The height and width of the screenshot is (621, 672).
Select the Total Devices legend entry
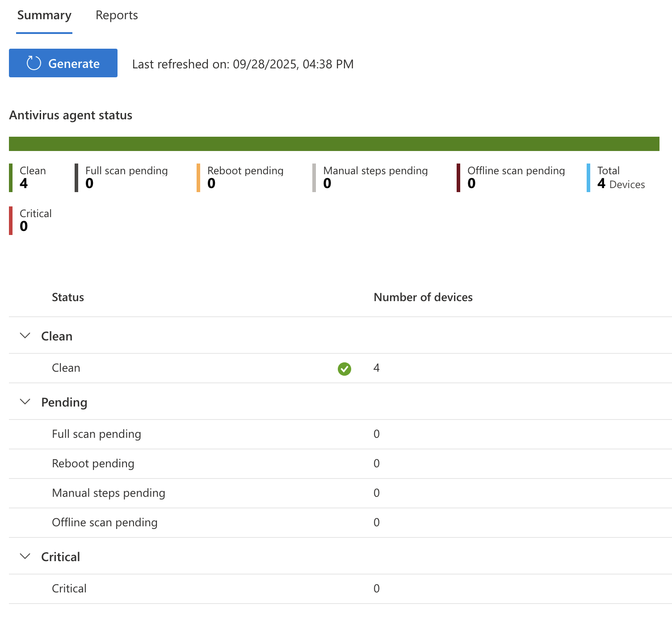(621, 177)
